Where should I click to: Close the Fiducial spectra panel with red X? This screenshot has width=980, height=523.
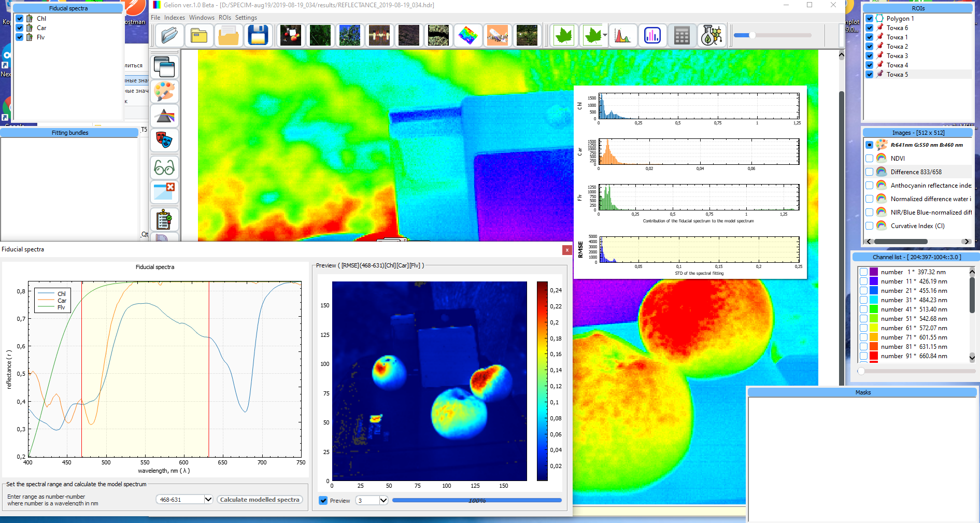(567, 250)
